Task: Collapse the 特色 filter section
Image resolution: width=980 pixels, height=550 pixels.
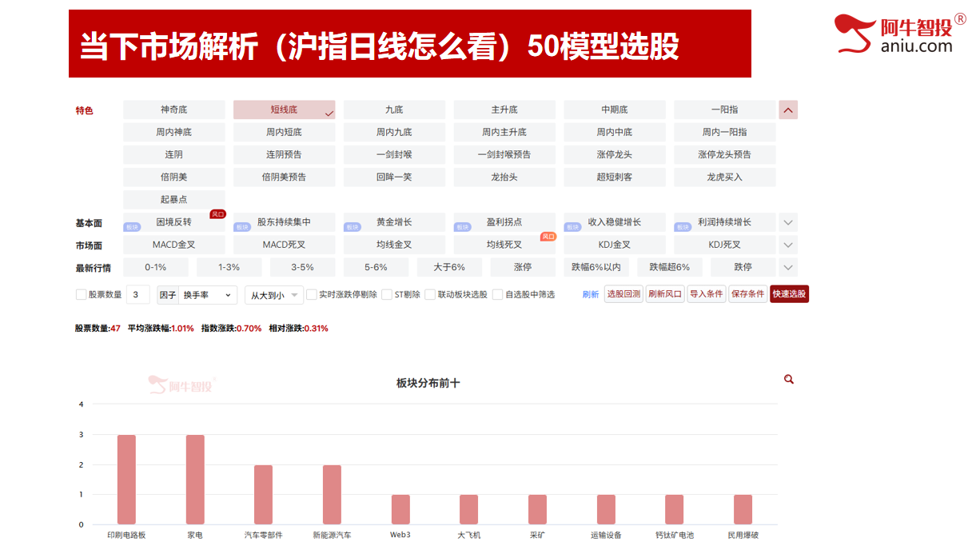Action: [x=788, y=110]
